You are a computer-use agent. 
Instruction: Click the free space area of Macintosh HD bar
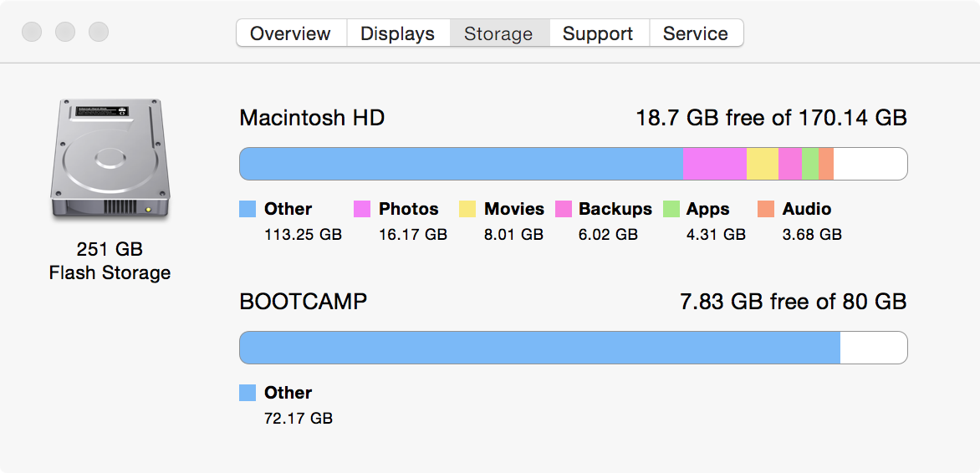pyautogui.click(x=870, y=164)
